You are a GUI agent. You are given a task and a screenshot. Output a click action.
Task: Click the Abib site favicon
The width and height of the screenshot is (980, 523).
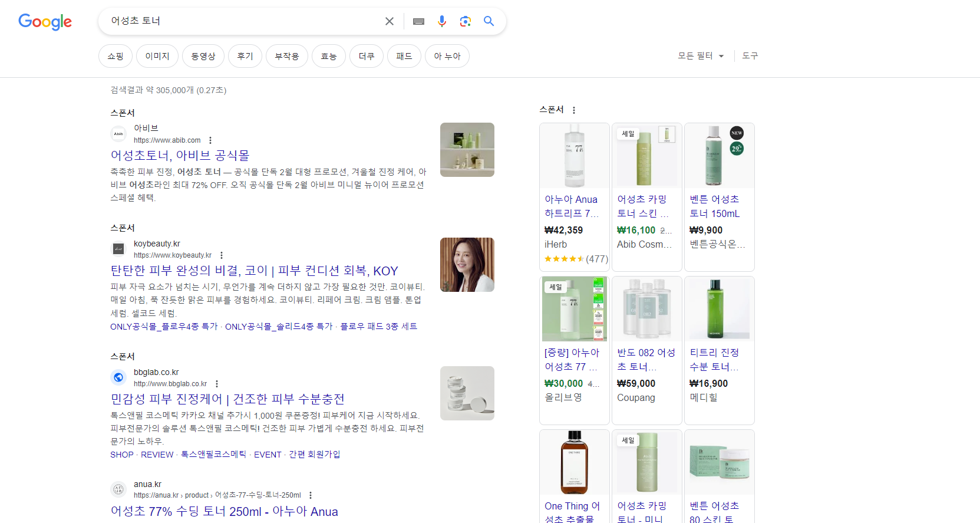118,134
